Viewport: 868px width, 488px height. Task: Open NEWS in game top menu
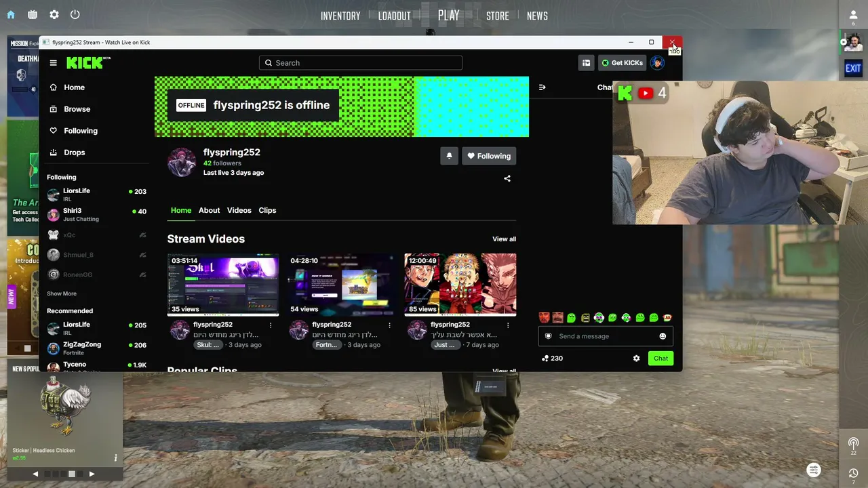[x=537, y=16]
